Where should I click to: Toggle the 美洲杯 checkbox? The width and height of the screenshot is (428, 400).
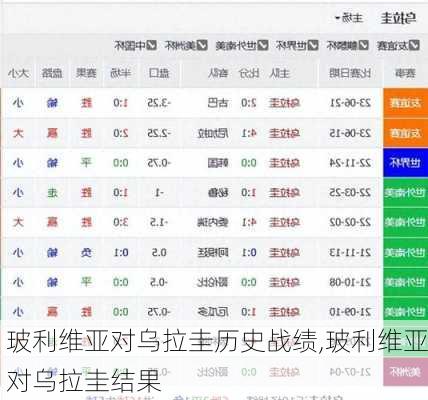click(202, 45)
